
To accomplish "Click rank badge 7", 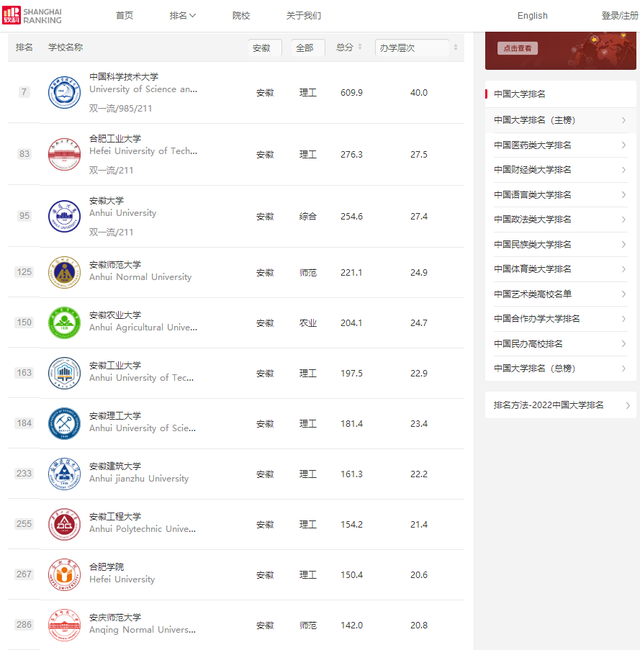I will tap(24, 92).
